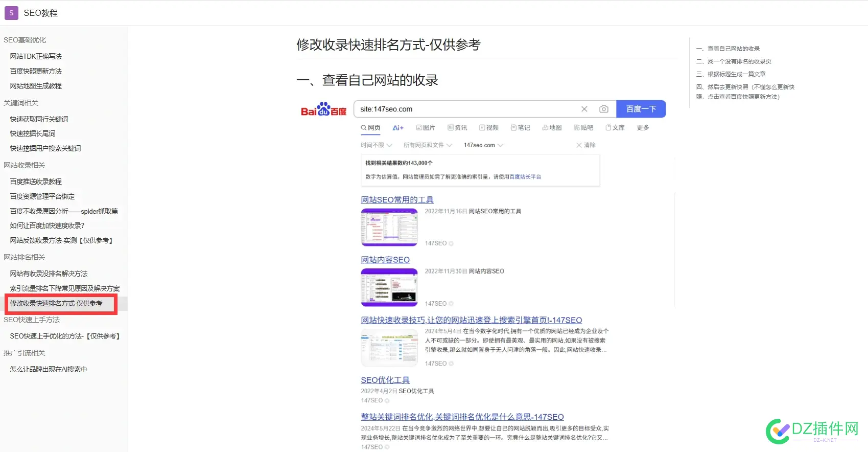Image resolution: width=868 pixels, height=452 pixels.
Task: Select the 贴吧 tab
Action: pos(584,128)
